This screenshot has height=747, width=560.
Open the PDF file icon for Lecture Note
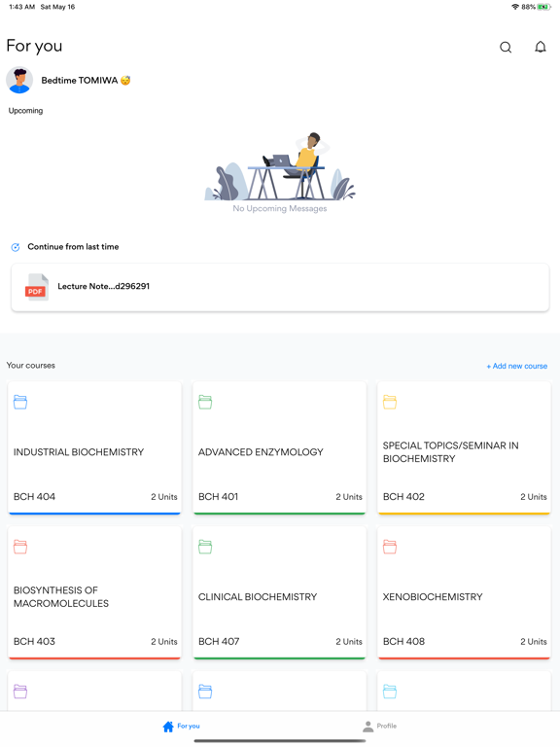point(36,287)
